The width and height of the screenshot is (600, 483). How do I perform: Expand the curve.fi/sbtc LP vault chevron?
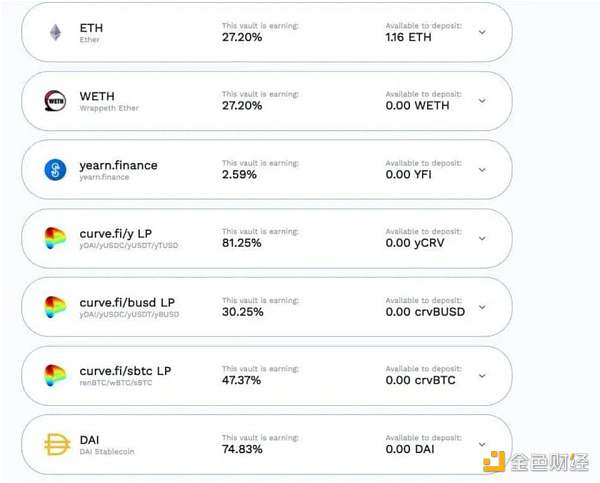482,376
